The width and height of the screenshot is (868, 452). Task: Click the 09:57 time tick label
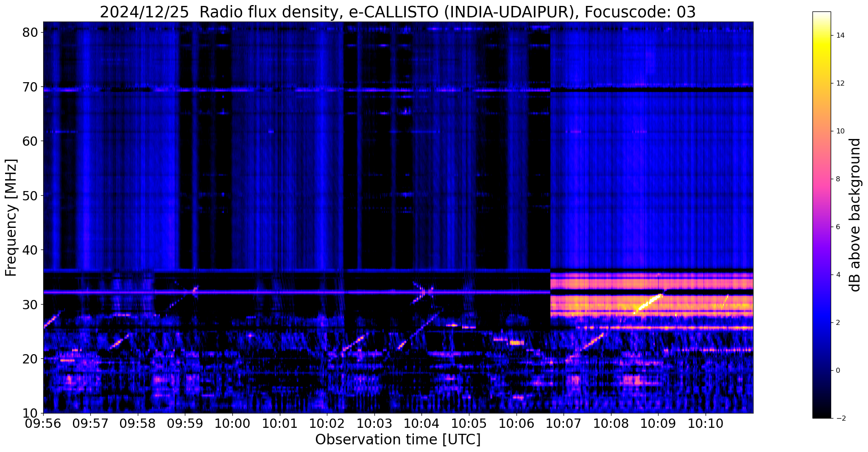tap(90, 424)
